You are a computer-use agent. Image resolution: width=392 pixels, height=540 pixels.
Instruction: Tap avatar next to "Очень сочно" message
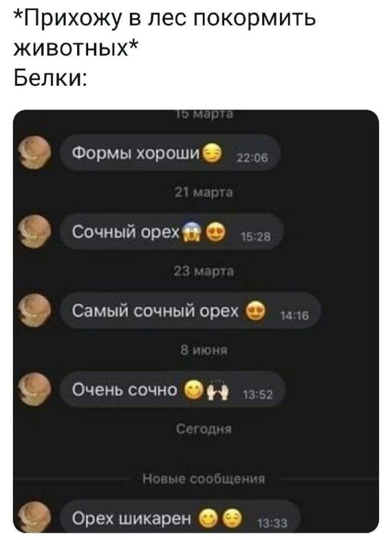34,389
